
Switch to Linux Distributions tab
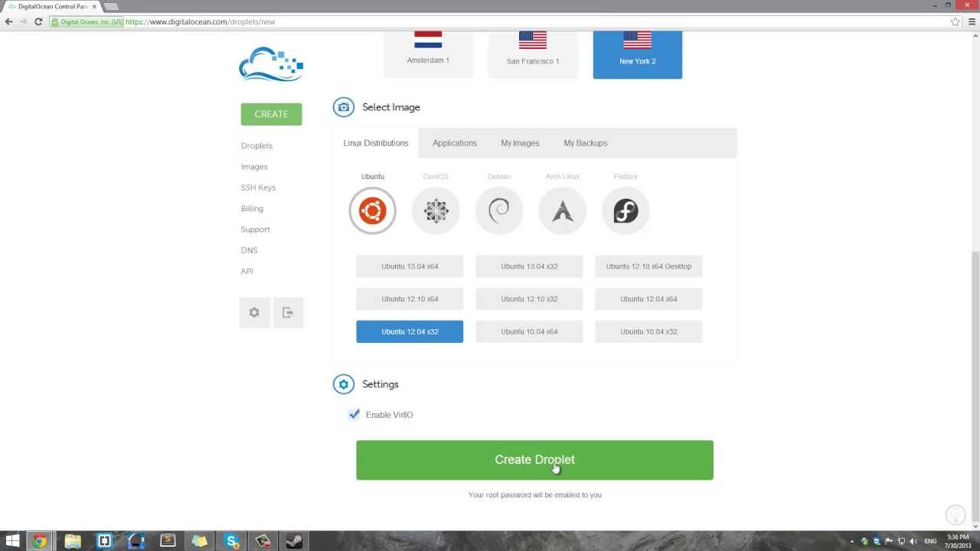(x=375, y=143)
